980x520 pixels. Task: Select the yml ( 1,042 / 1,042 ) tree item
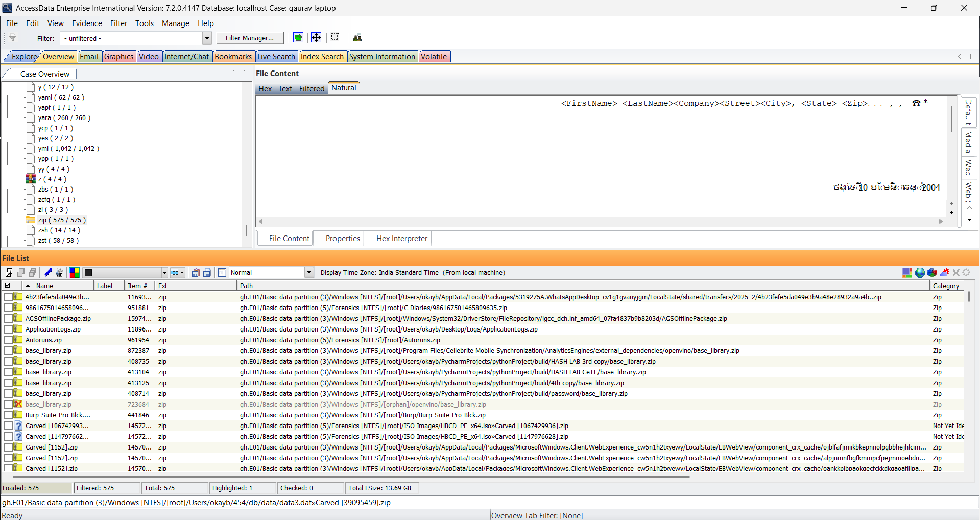click(x=68, y=148)
